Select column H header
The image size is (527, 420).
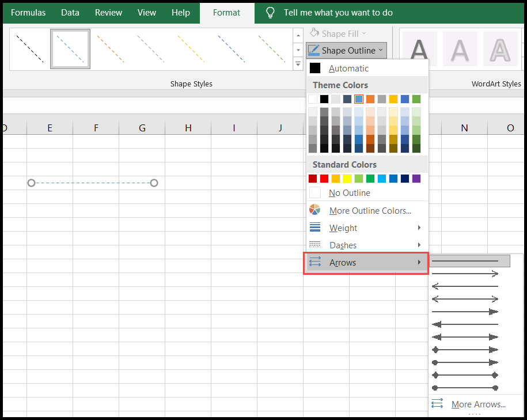click(x=188, y=128)
